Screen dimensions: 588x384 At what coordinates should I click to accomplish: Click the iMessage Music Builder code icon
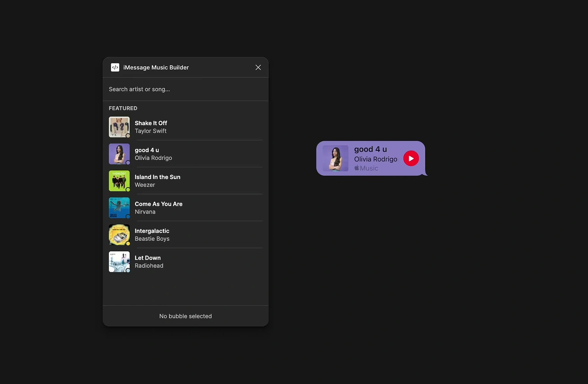[115, 68]
